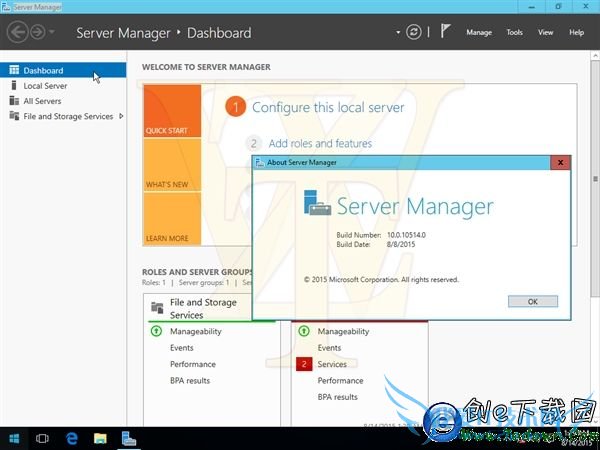Screen dimensions: 600x450
Task: Click the forward navigation arrow
Action: (x=38, y=32)
